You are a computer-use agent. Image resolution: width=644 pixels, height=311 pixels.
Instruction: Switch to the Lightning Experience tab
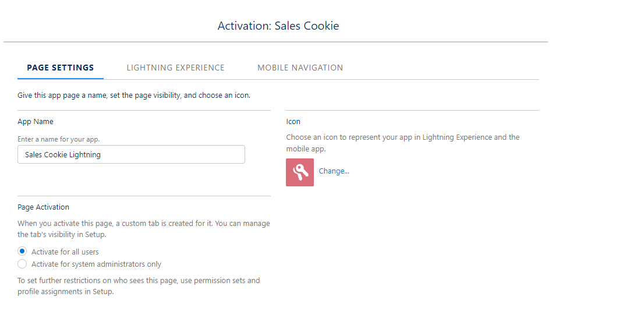click(x=175, y=68)
